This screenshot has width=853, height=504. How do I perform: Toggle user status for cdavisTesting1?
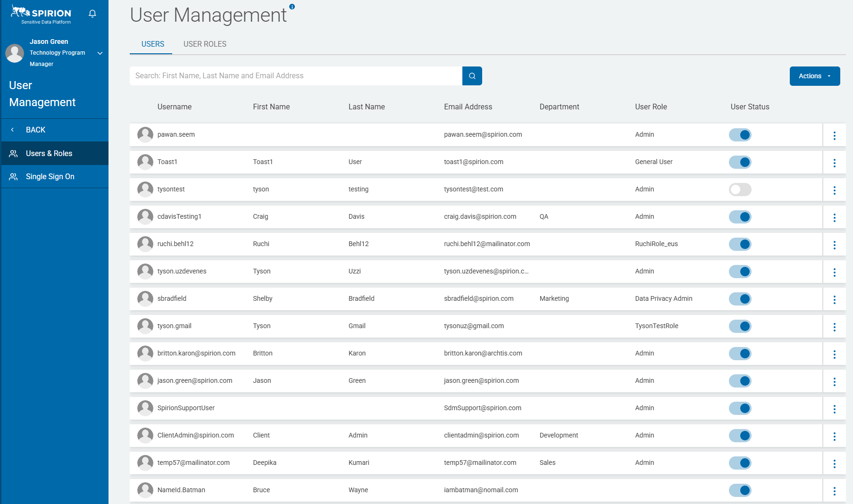coord(740,217)
